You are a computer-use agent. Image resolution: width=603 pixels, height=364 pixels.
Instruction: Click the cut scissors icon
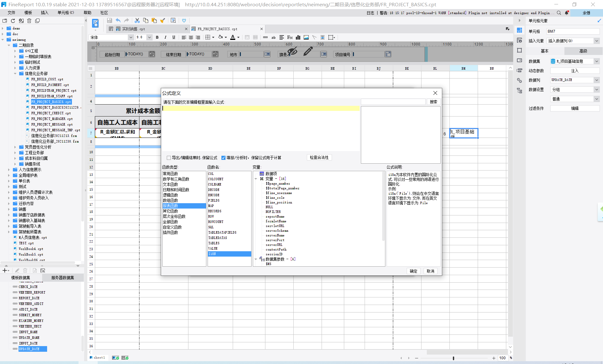(x=137, y=20)
